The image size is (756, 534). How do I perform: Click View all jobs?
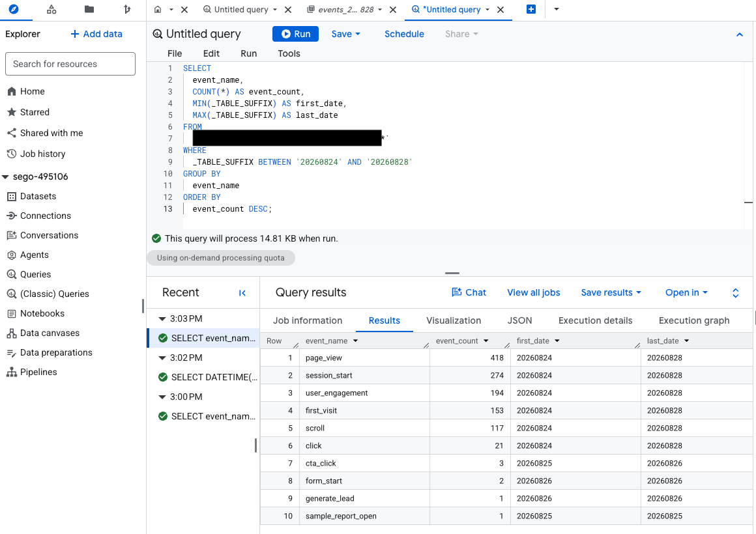533,292
